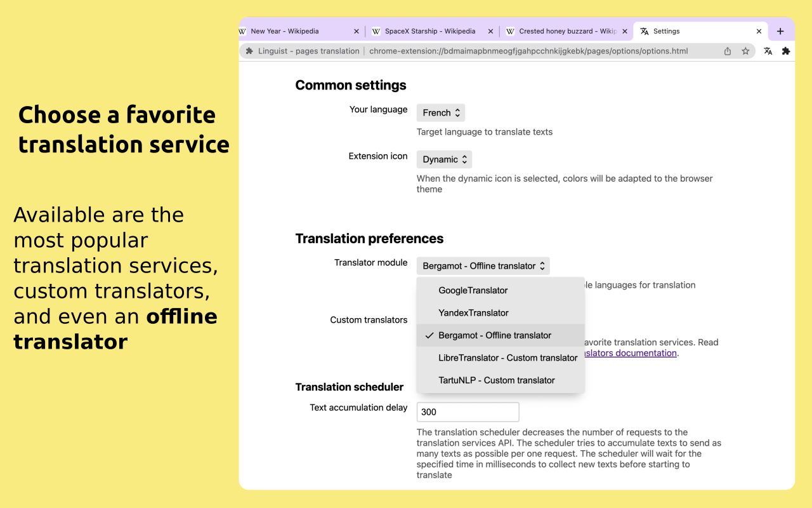Open the Translator module dropdown
Image resolution: width=812 pixels, height=508 pixels.
[483, 265]
